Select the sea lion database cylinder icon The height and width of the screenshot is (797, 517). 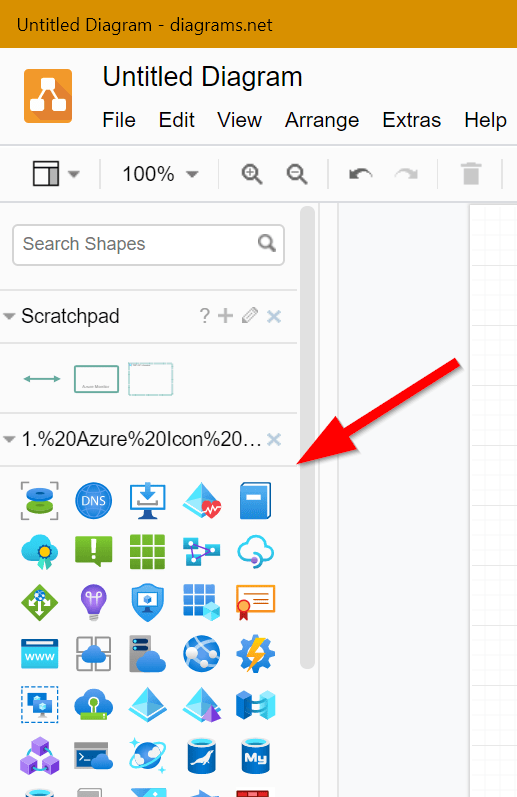pos(202,756)
